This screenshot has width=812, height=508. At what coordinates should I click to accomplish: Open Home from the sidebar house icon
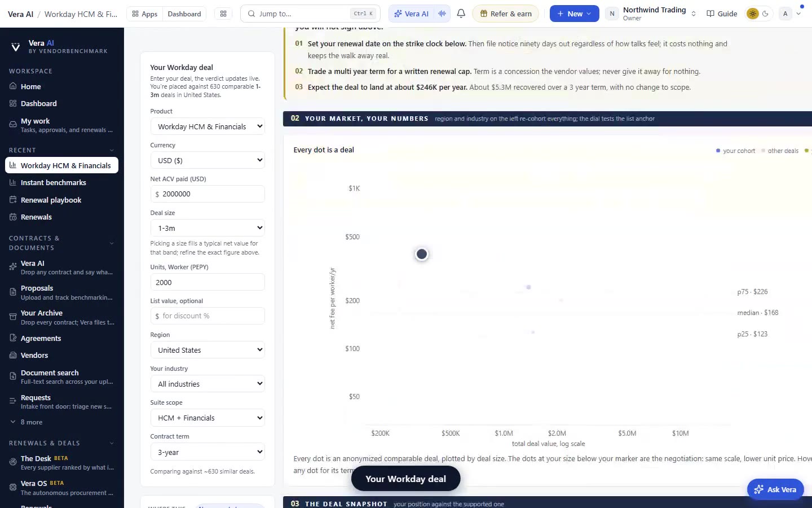click(x=13, y=86)
